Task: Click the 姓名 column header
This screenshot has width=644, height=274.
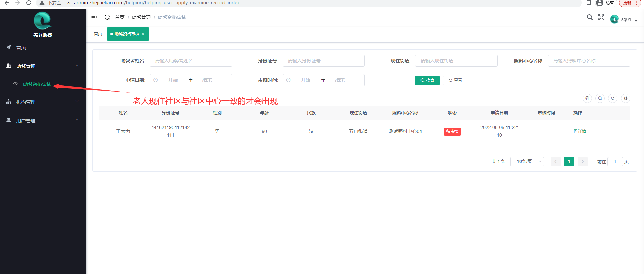Action: pos(123,113)
